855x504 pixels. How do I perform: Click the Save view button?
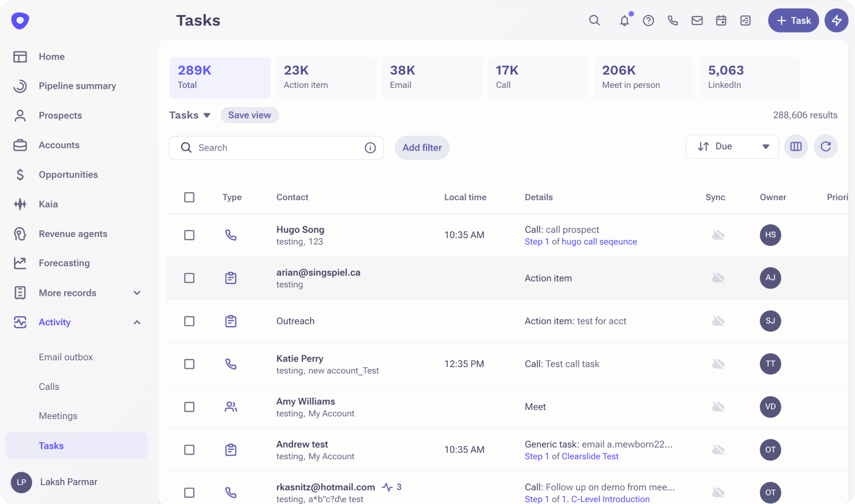point(249,115)
